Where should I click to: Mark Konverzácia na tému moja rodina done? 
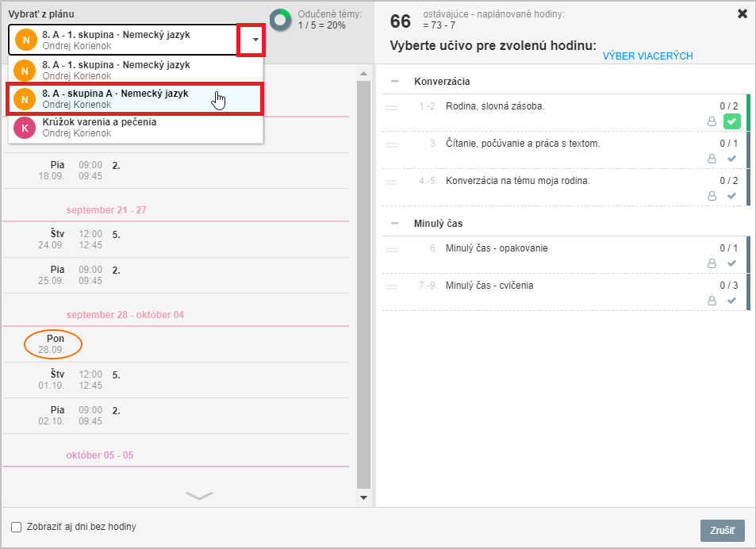pyautogui.click(x=731, y=196)
